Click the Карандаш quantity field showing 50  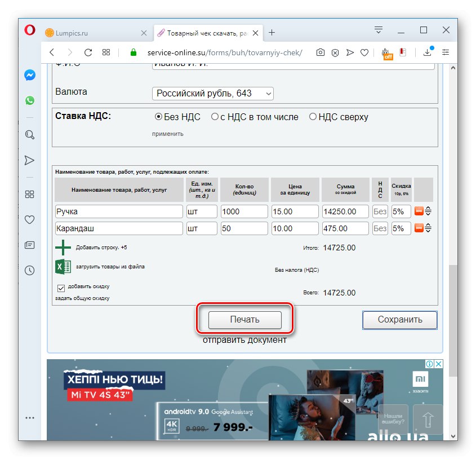(x=244, y=228)
